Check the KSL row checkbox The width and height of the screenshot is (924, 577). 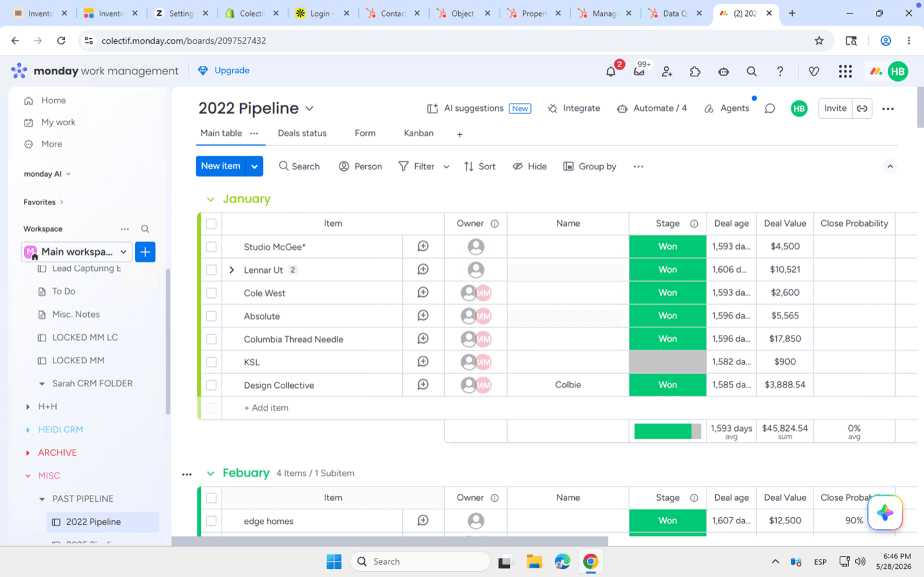pos(211,362)
